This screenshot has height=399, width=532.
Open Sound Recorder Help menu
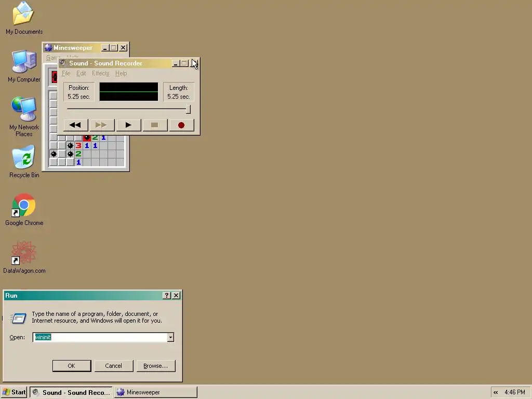[121, 73]
